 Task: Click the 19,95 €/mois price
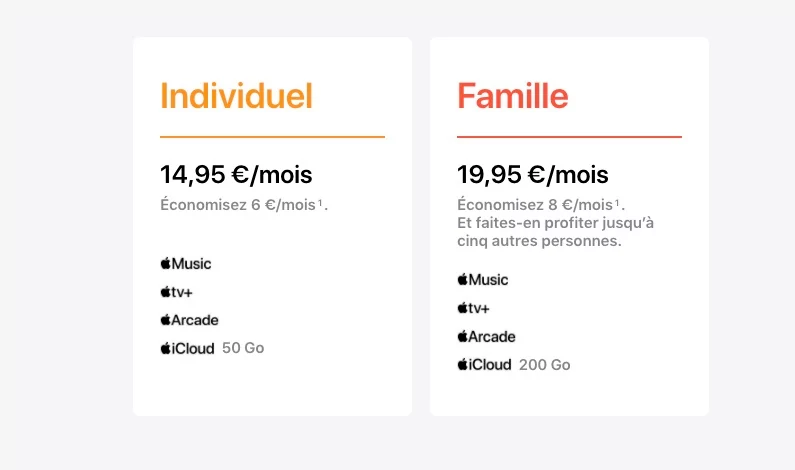point(532,175)
